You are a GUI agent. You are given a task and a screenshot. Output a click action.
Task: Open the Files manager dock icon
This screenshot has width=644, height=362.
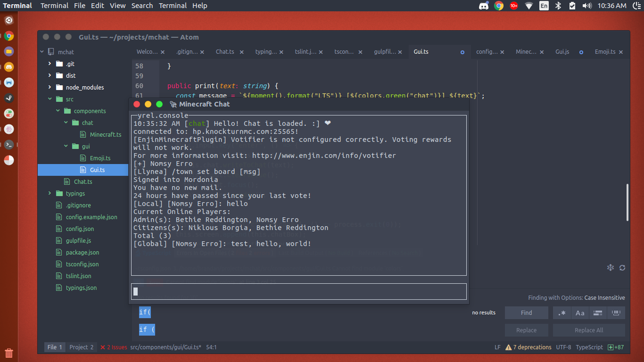coord(9,51)
